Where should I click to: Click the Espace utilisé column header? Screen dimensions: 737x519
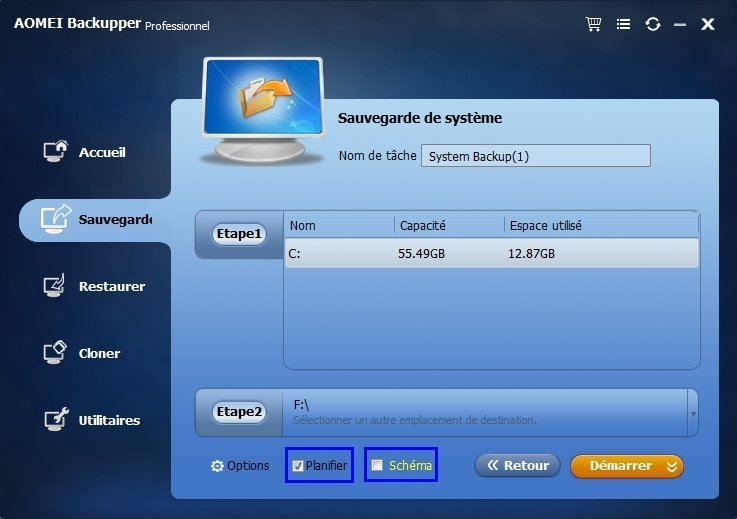pos(546,226)
